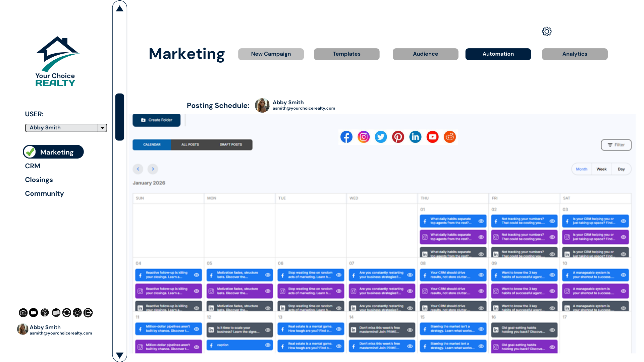The image size is (644, 362).
Task: Toggle eye on Jan 02 Instagram post
Action: pyautogui.click(x=552, y=237)
